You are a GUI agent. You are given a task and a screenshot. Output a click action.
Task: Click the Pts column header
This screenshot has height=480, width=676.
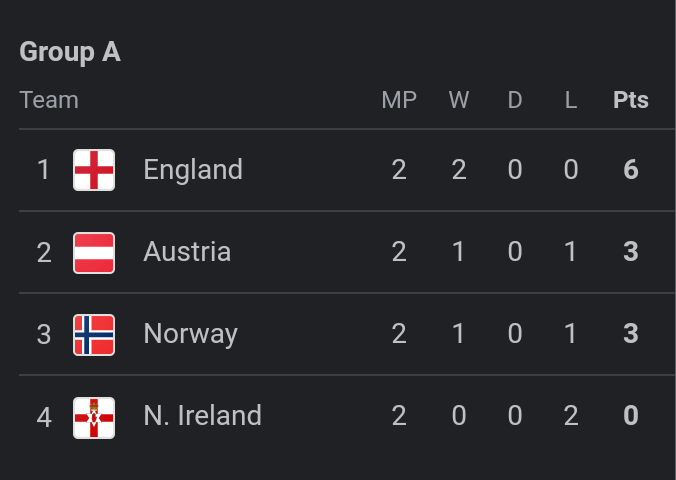pos(630,100)
